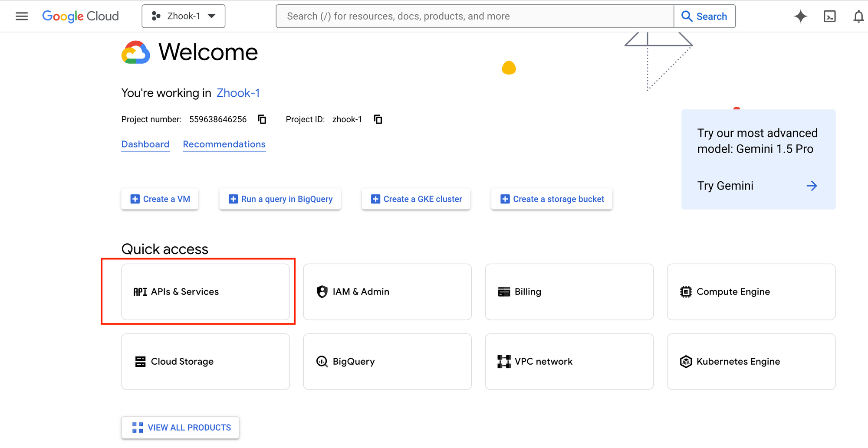Viewport: 868px width, 448px height.
Task: Switch to the Dashboard tab
Action: pos(145,144)
